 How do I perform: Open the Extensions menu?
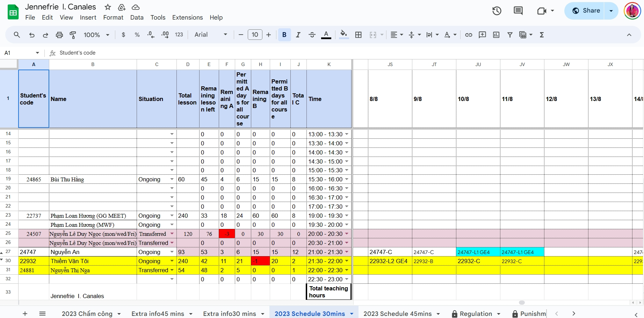pyautogui.click(x=187, y=17)
